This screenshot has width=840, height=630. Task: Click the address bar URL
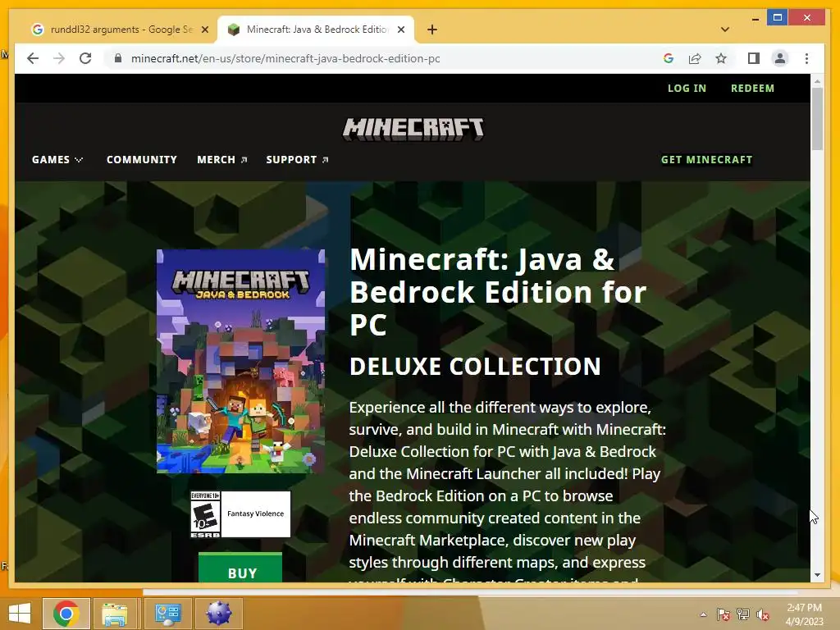point(285,58)
